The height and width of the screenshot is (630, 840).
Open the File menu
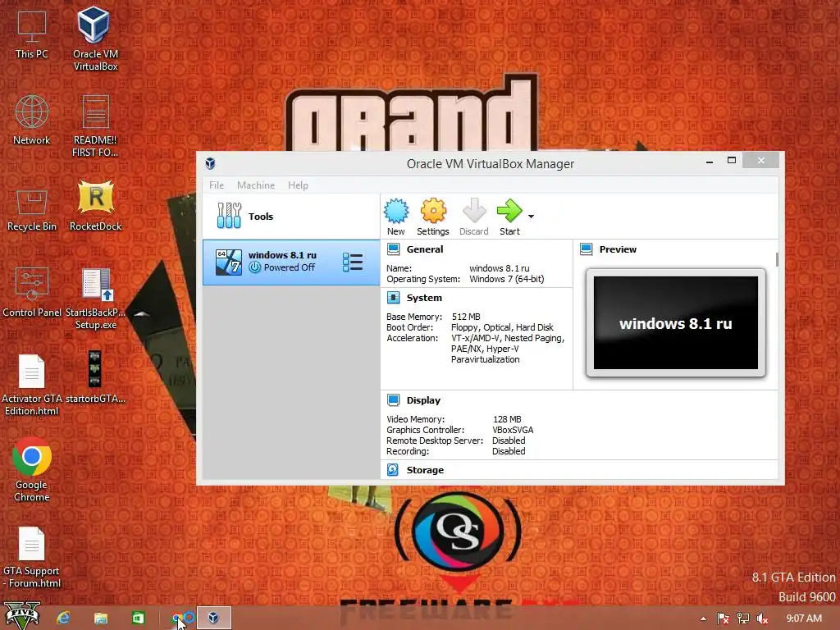point(217,185)
